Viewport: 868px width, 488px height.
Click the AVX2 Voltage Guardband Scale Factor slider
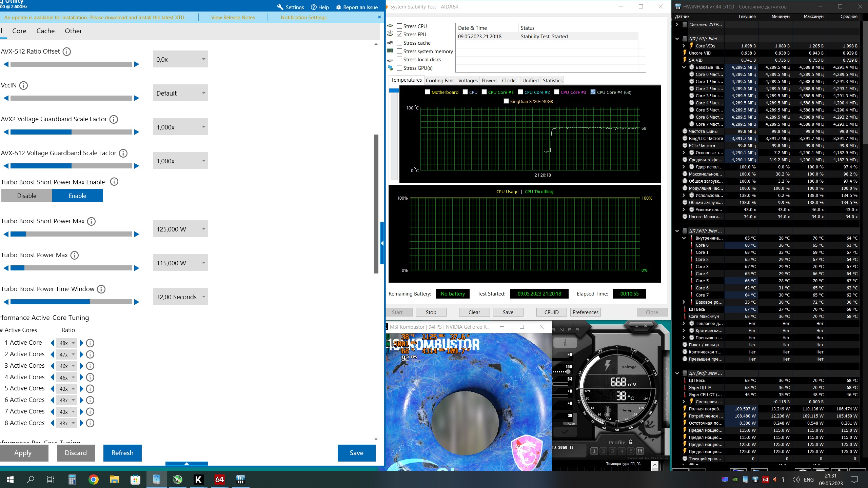point(71,132)
